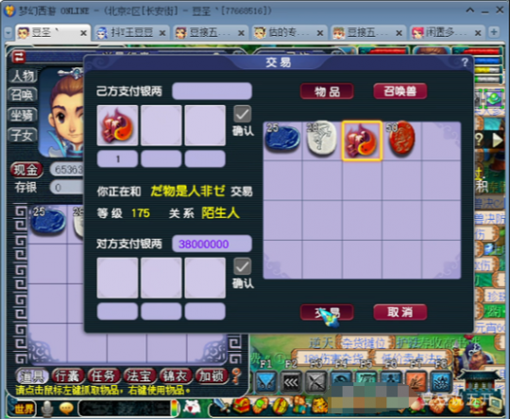The image size is (510, 420).
Task: Switch to the 法宝 treasure tab
Action: point(139,377)
